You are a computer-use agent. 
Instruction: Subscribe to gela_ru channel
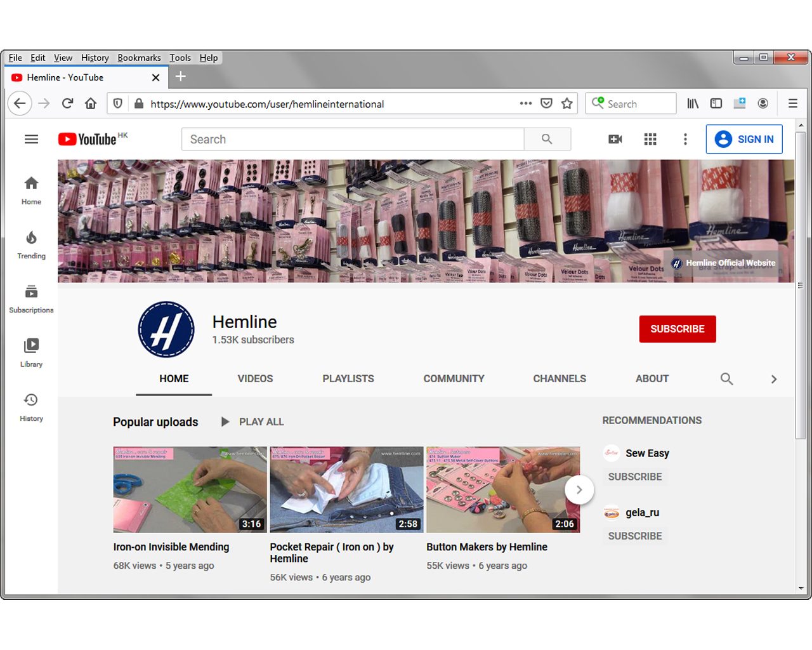coord(635,536)
